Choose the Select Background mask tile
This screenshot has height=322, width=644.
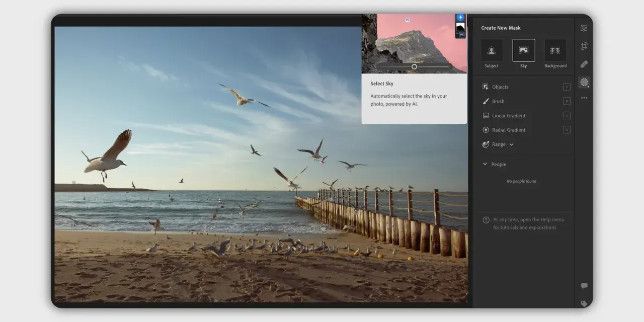coord(555,50)
